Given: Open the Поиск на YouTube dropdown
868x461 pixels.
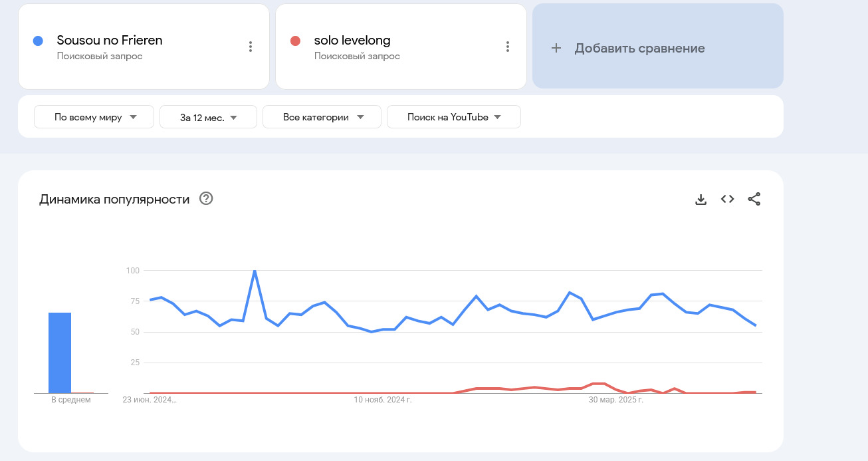Looking at the screenshot, I should click(454, 117).
